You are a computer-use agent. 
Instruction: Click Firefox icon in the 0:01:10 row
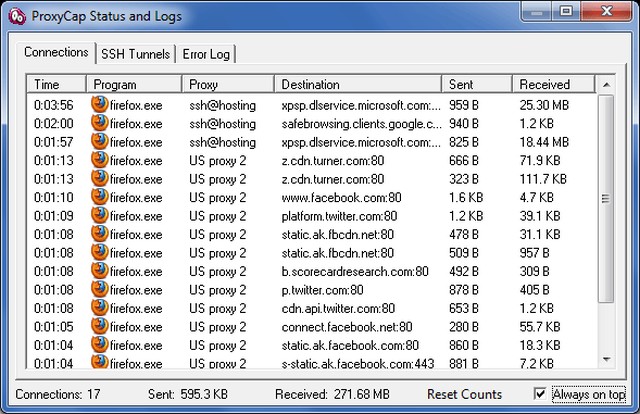(x=100, y=197)
